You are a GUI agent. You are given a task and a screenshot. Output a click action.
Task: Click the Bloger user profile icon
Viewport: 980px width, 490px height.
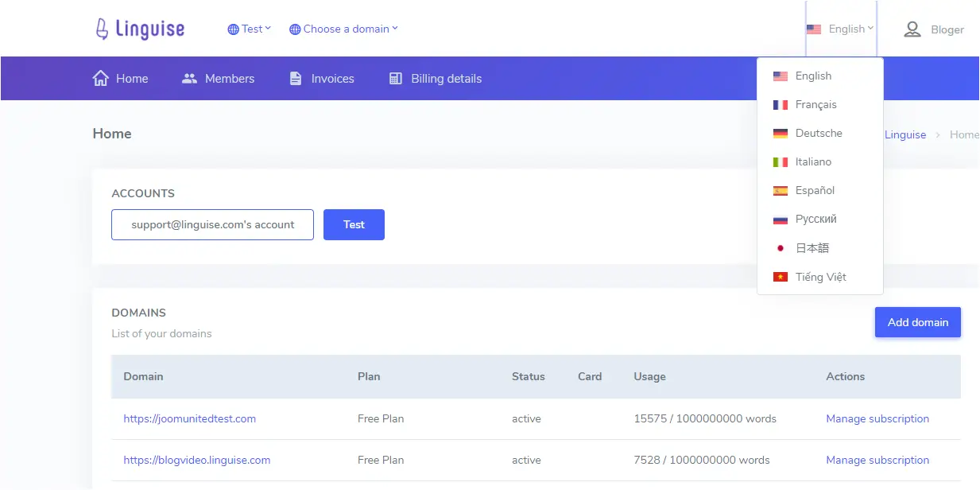click(912, 29)
